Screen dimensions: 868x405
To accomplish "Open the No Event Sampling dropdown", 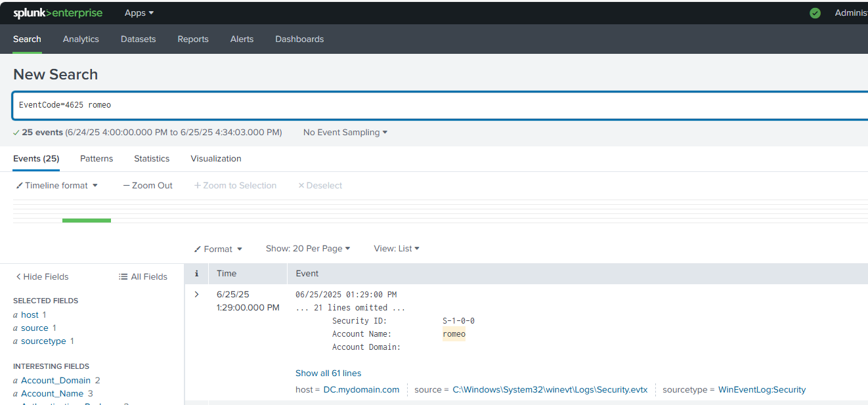I will (x=345, y=133).
